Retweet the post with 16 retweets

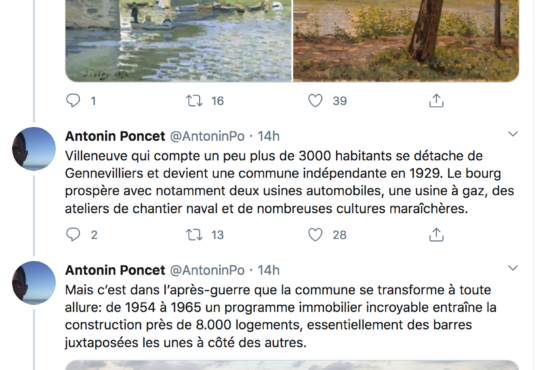point(194,101)
